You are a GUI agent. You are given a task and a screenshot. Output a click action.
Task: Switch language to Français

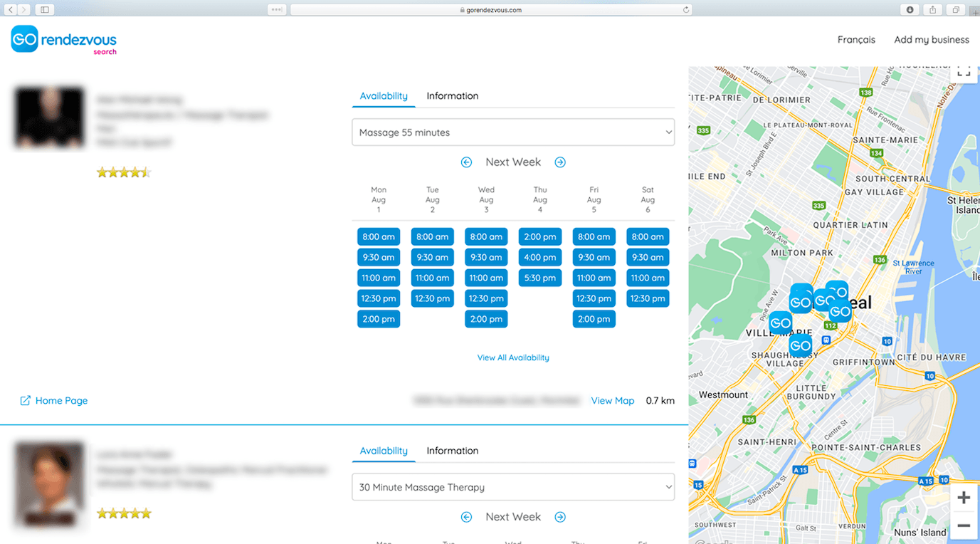pyautogui.click(x=856, y=40)
